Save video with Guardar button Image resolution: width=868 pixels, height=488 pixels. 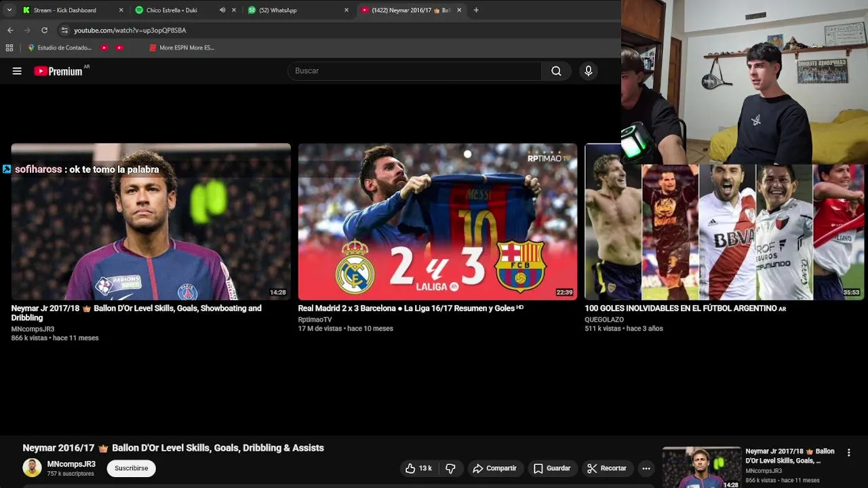(x=552, y=468)
